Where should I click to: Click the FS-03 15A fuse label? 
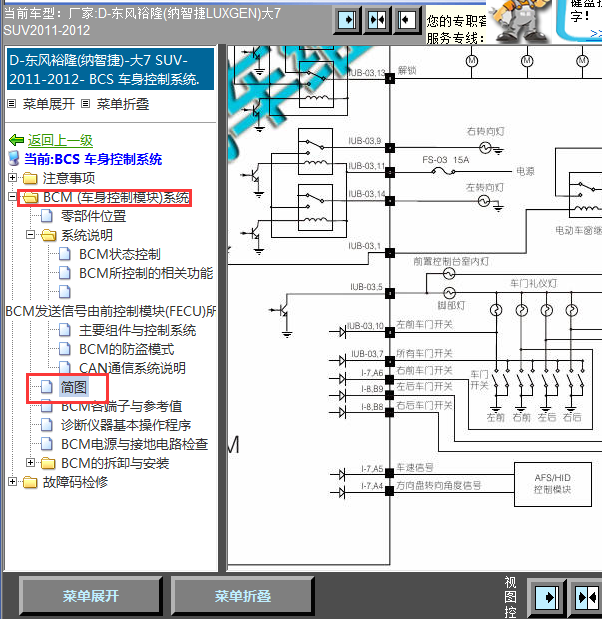pos(445,160)
